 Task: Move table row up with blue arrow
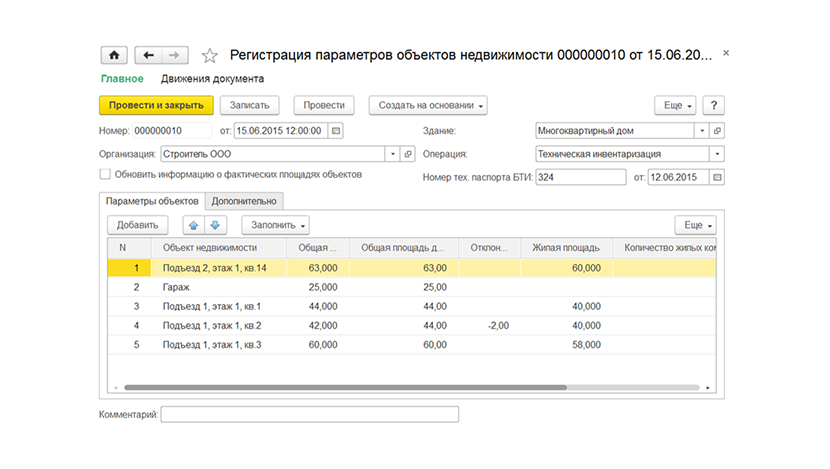point(194,225)
